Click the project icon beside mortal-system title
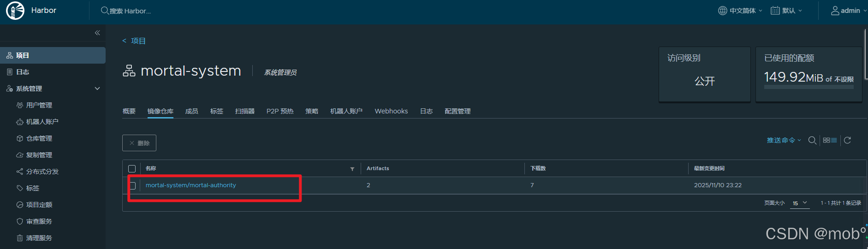Image resolution: width=868 pixels, height=249 pixels. pos(129,71)
